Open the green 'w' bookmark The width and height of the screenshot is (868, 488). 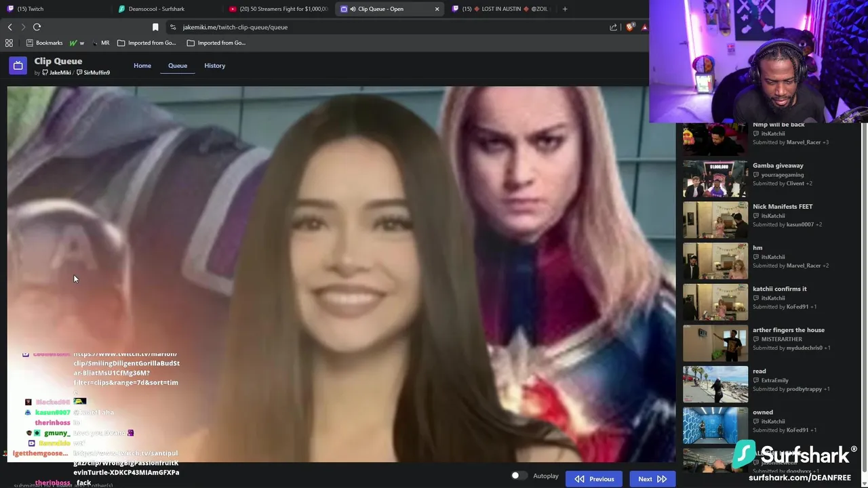click(77, 43)
